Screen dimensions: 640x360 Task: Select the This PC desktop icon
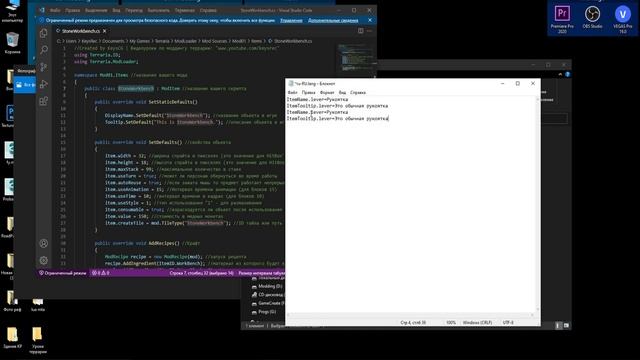12,11
